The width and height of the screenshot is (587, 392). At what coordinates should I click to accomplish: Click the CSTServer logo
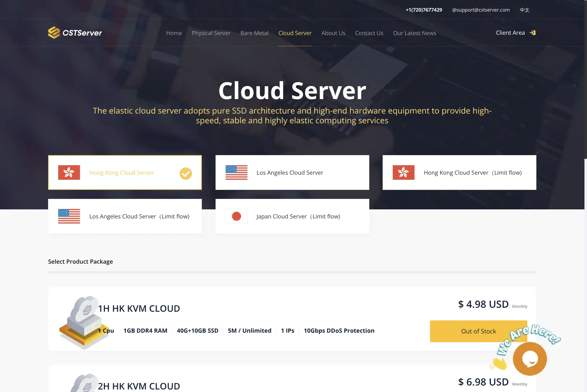(75, 33)
